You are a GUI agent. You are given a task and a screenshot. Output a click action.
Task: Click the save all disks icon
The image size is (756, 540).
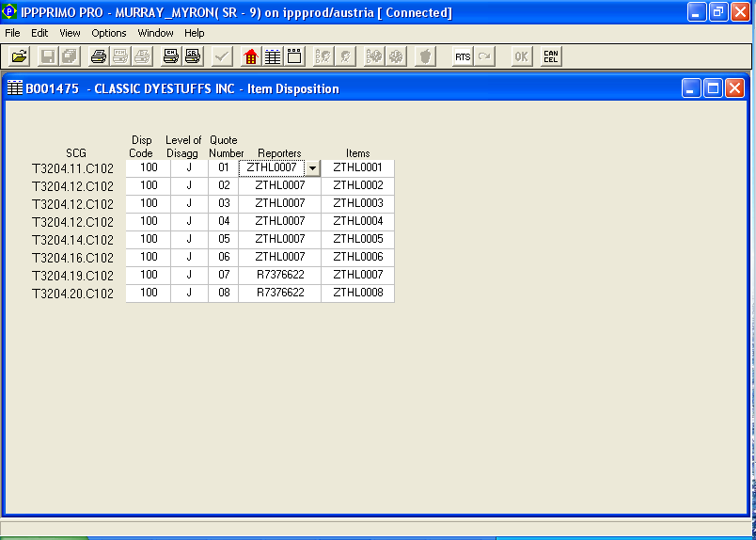click(70, 57)
